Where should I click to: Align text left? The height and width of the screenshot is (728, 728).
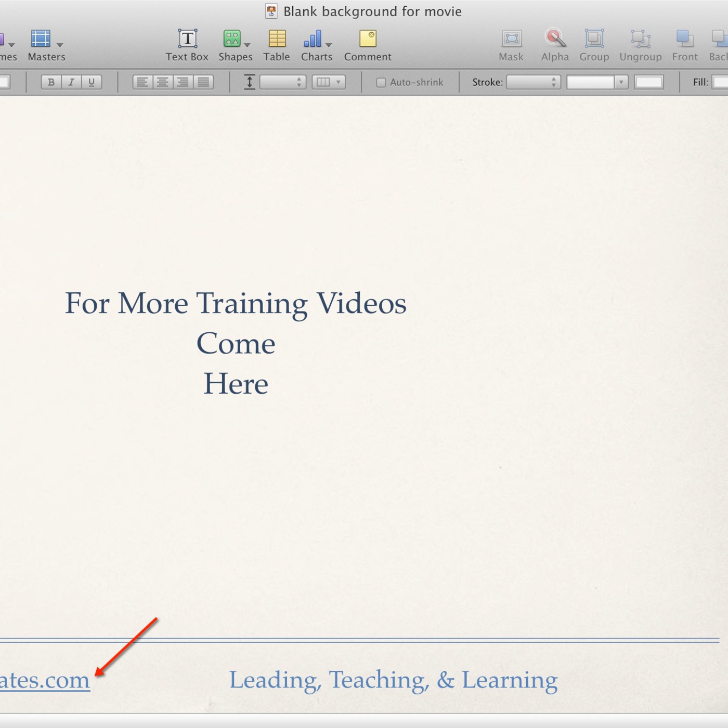coord(142,82)
